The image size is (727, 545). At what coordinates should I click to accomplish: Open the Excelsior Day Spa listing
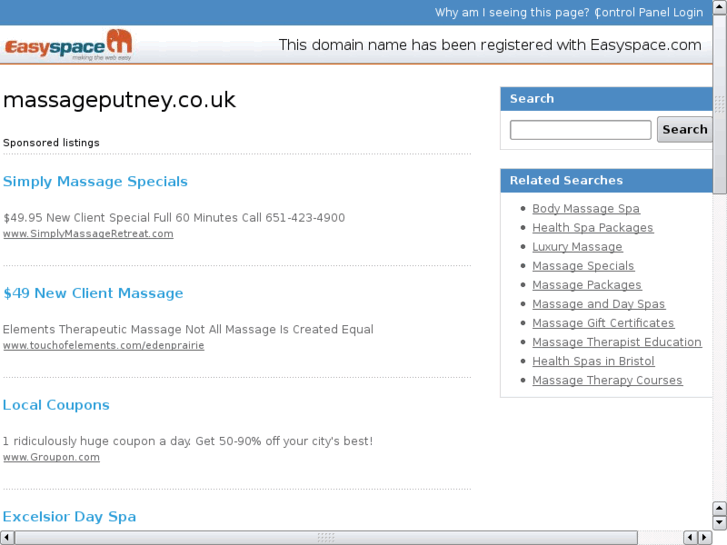click(70, 517)
